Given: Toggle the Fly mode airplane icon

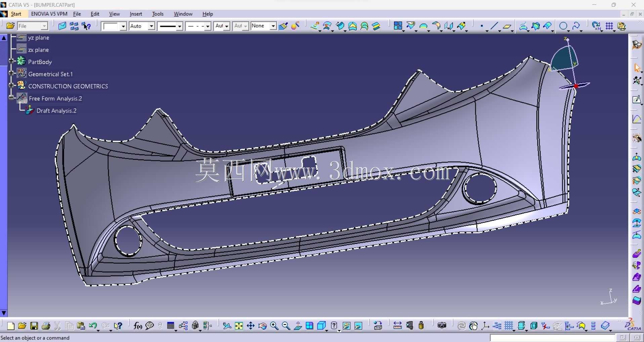Looking at the screenshot, I should click(227, 326).
